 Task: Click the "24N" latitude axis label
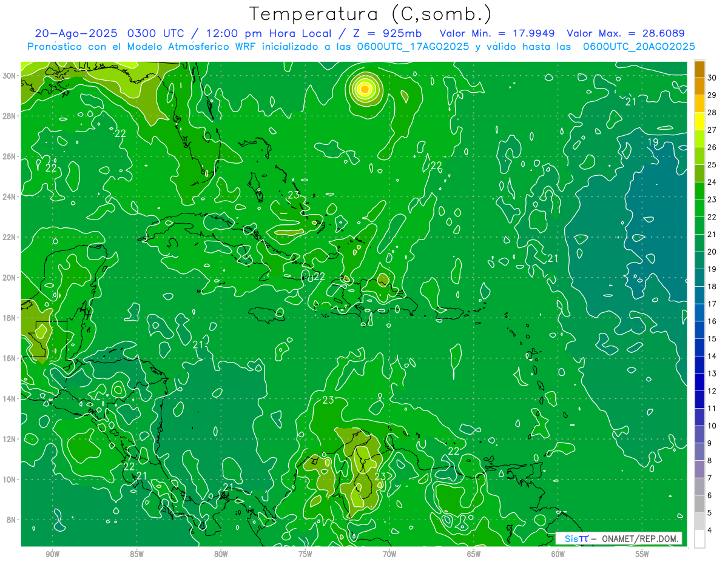pyautogui.click(x=9, y=197)
